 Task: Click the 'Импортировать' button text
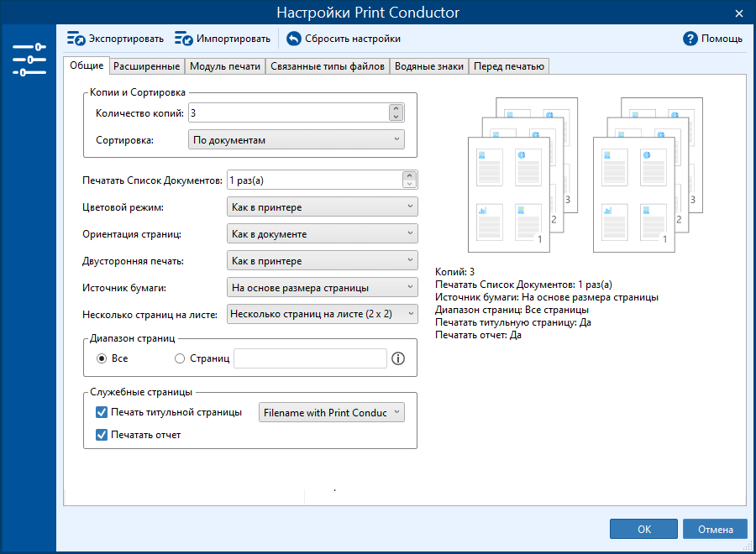click(234, 39)
